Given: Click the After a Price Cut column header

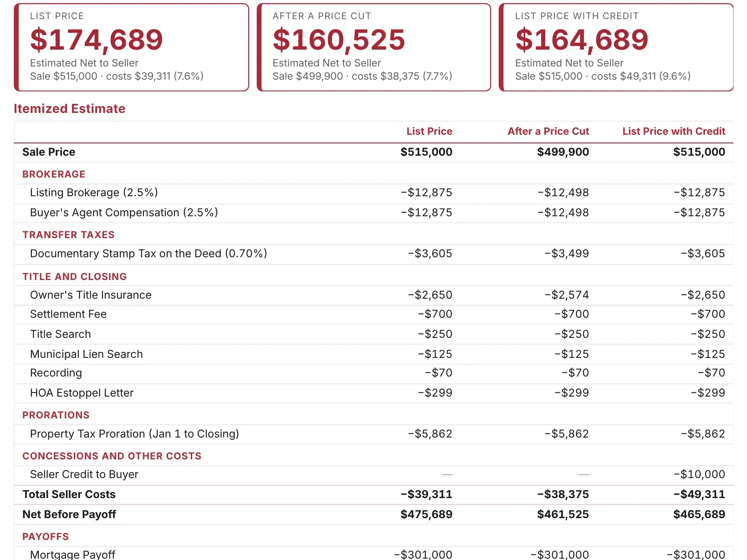Looking at the screenshot, I should coord(548,131).
